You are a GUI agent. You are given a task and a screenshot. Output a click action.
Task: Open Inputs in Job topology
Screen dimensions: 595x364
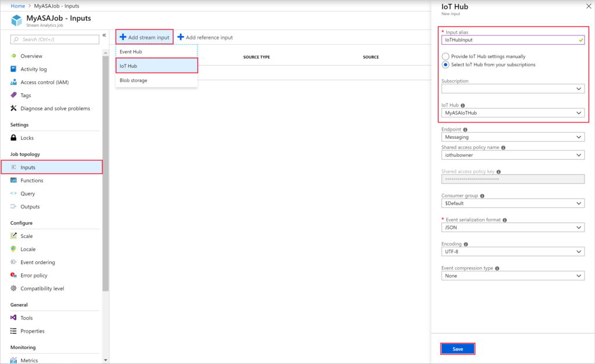pos(52,167)
